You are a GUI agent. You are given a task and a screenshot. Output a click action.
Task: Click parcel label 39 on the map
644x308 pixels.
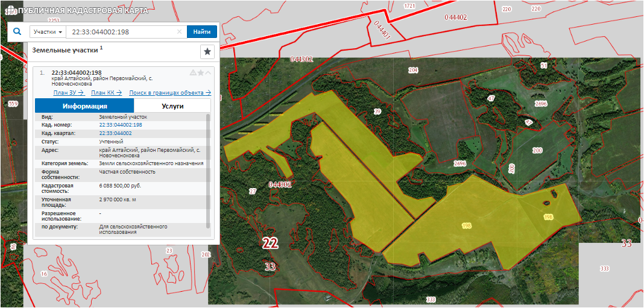[378, 112]
